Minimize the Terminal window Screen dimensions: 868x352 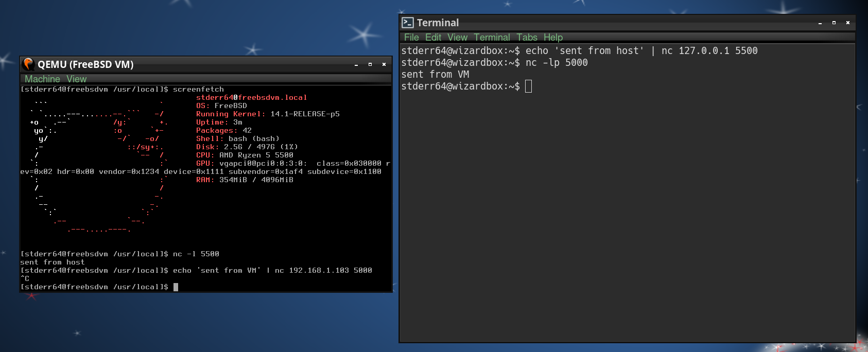click(x=820, y=23)
